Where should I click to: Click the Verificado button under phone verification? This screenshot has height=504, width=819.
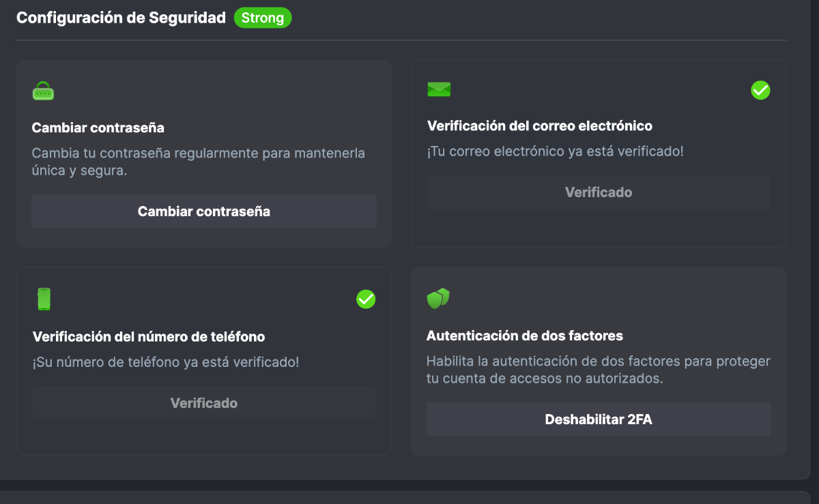point(204,403)
